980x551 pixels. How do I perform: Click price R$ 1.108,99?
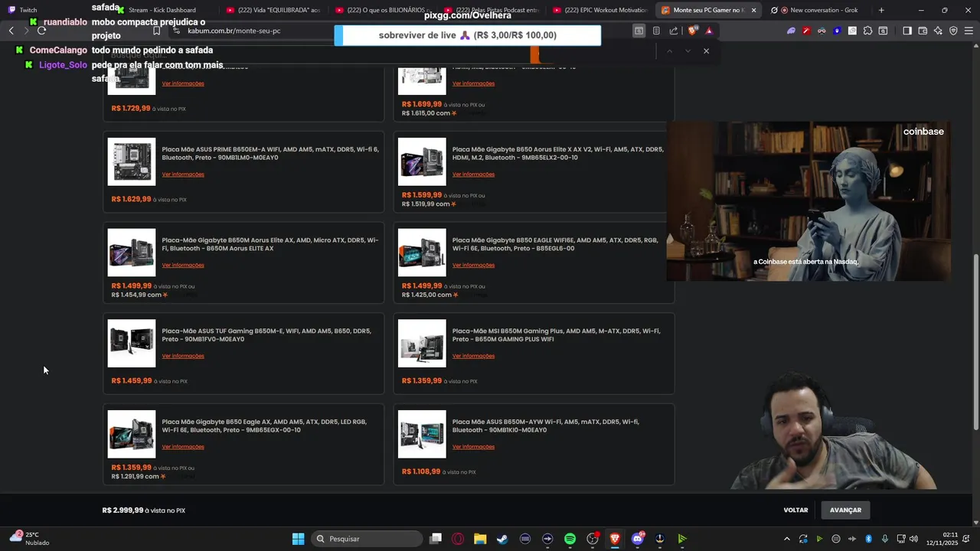click(421, 471)
